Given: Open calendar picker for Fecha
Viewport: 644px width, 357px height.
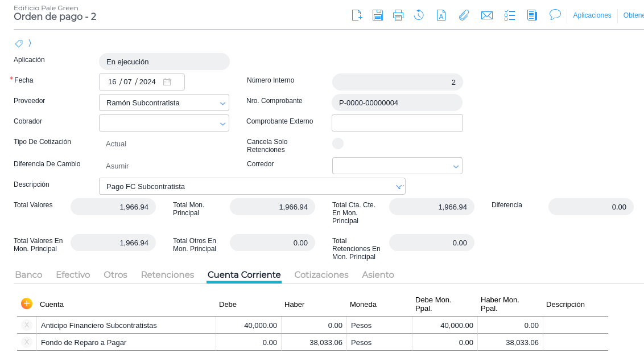Looking at the screenshot, I should point(167,82).
